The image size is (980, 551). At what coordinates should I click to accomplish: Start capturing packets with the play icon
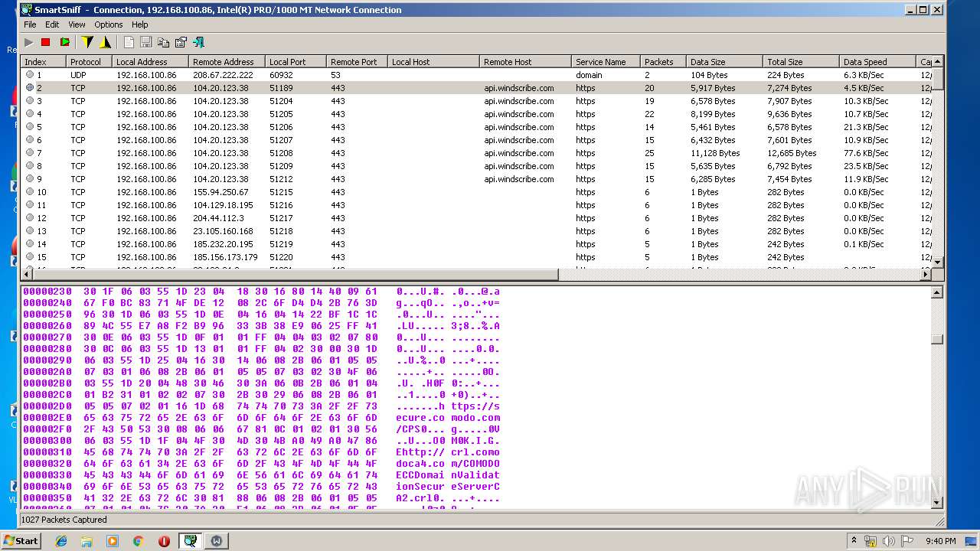pyautogui.click(x=29, y=42)
